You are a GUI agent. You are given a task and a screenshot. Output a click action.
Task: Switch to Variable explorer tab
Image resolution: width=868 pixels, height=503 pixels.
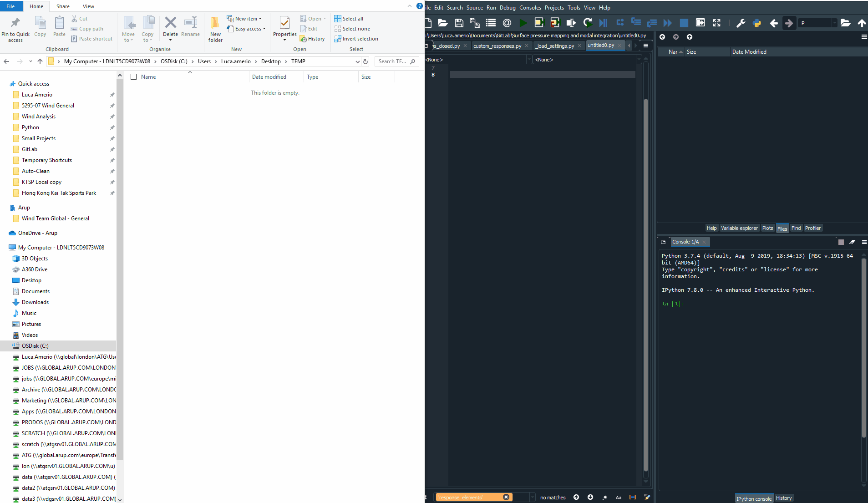coord(739,228)
